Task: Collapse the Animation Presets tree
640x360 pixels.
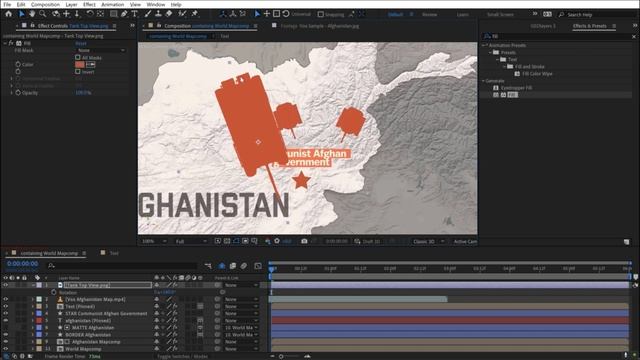Action: tap(484, 45)
